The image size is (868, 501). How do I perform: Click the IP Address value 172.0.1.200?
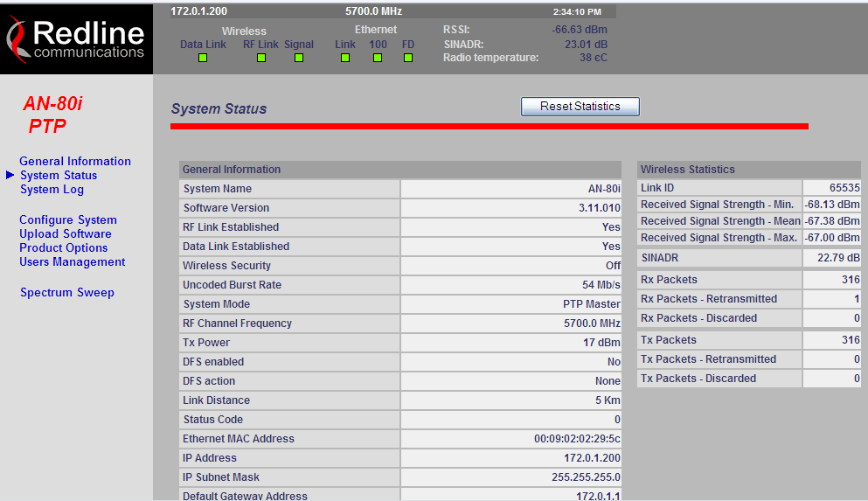[x=592, y=458]
